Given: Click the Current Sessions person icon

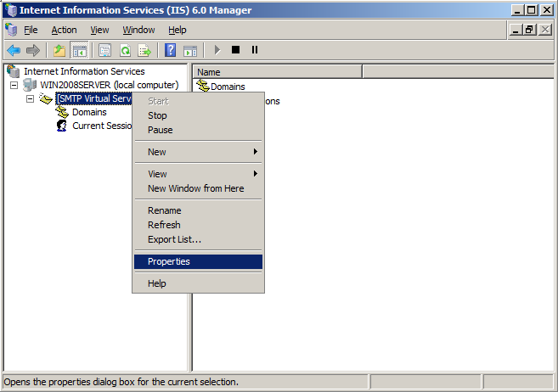Looking at the screenshot, I should (61, 126).
